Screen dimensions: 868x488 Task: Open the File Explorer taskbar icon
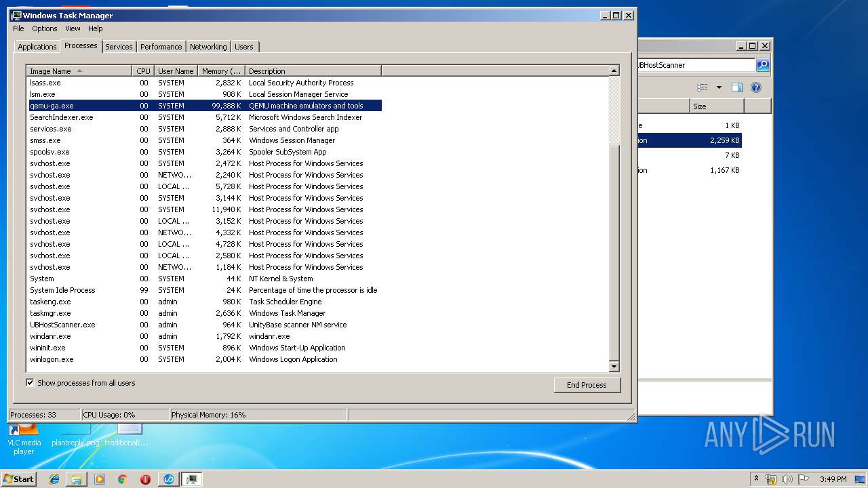point(77,479)
